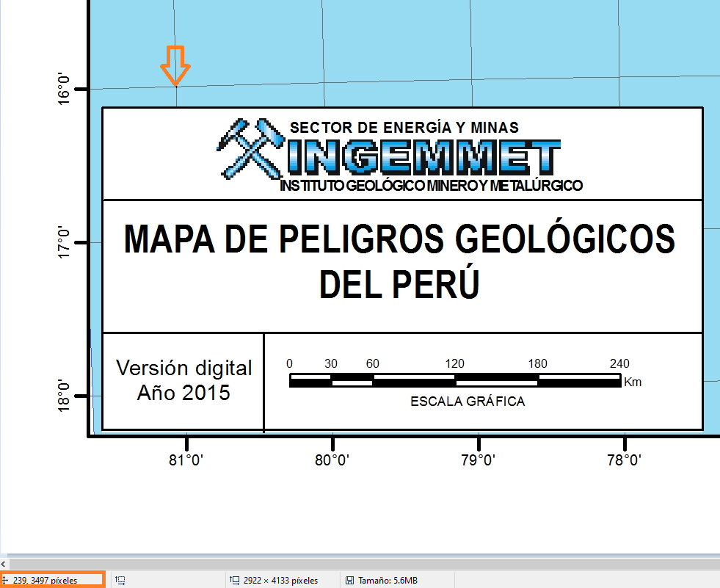Click the 'Km' unit label by scale bar

(x=633, y=382)
